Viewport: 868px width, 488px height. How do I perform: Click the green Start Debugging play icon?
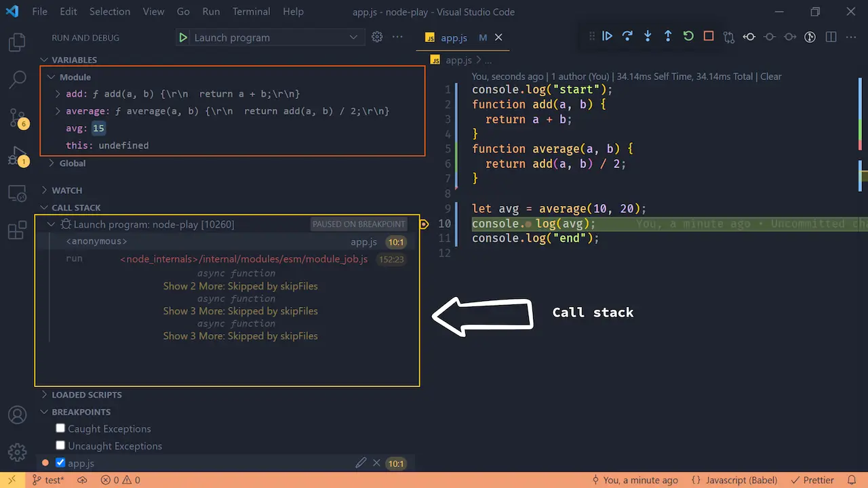[183, 38]
